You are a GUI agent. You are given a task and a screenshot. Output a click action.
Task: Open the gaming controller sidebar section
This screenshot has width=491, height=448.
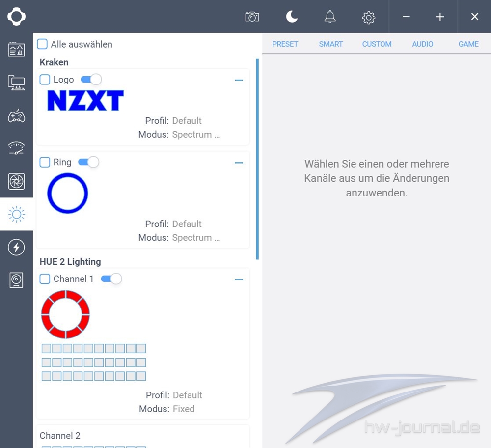[x=16, y=116]
